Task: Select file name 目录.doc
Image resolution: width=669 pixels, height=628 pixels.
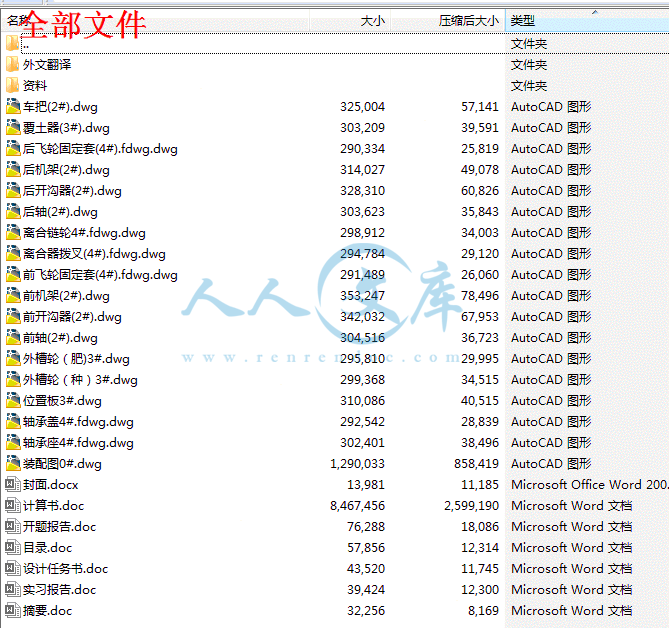Action: point(47,547)
